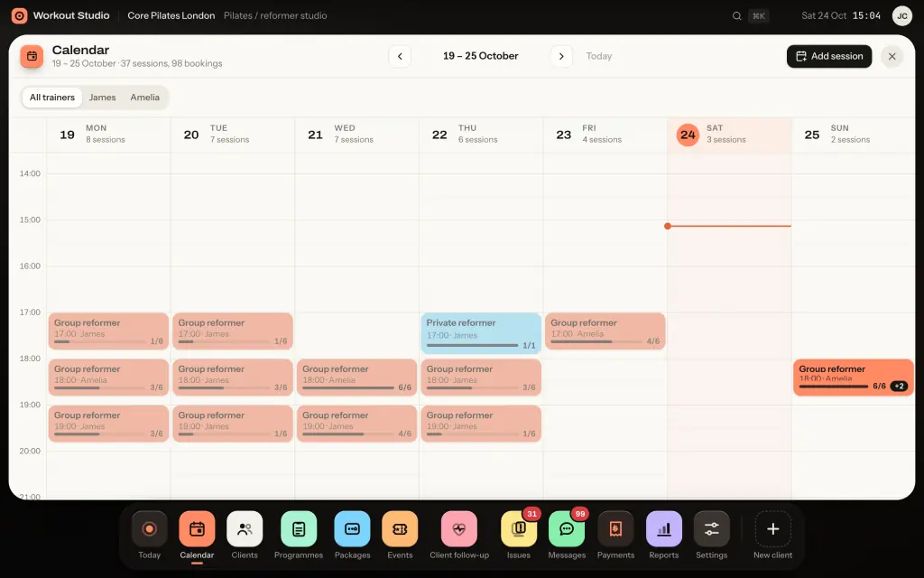Select Friday 23 day header

click(x=605, y=135)
